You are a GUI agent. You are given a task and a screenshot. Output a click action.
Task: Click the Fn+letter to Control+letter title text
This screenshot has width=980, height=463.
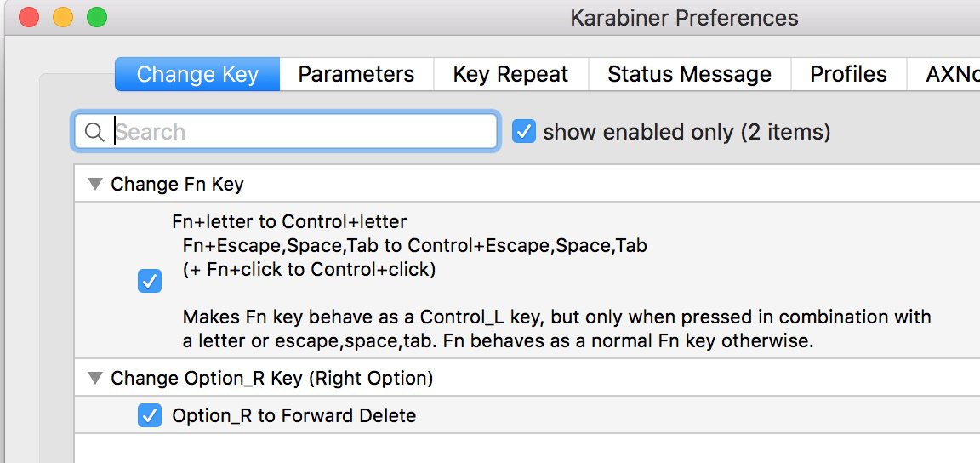pyautogui.click(x=289, y=222)
